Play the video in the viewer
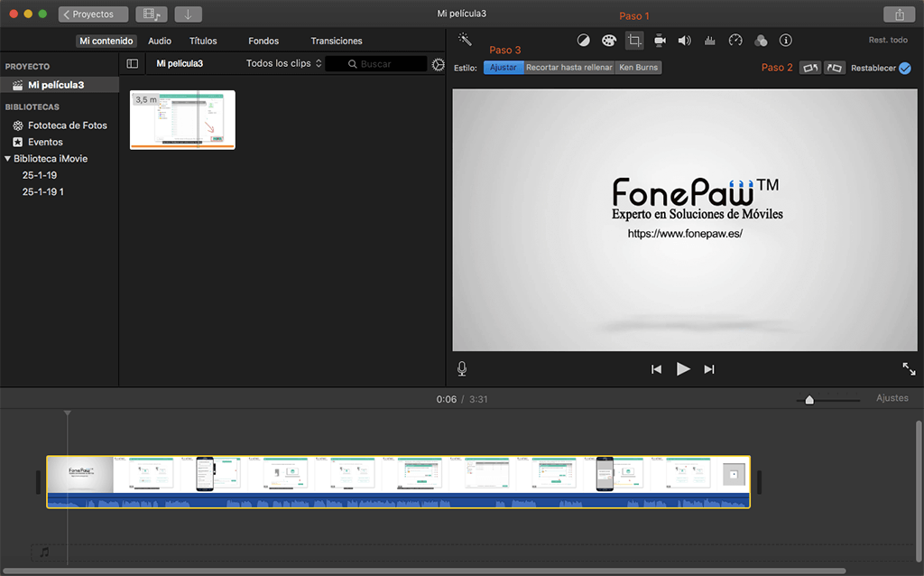924x576 pixels. click(x=683, y=369)
